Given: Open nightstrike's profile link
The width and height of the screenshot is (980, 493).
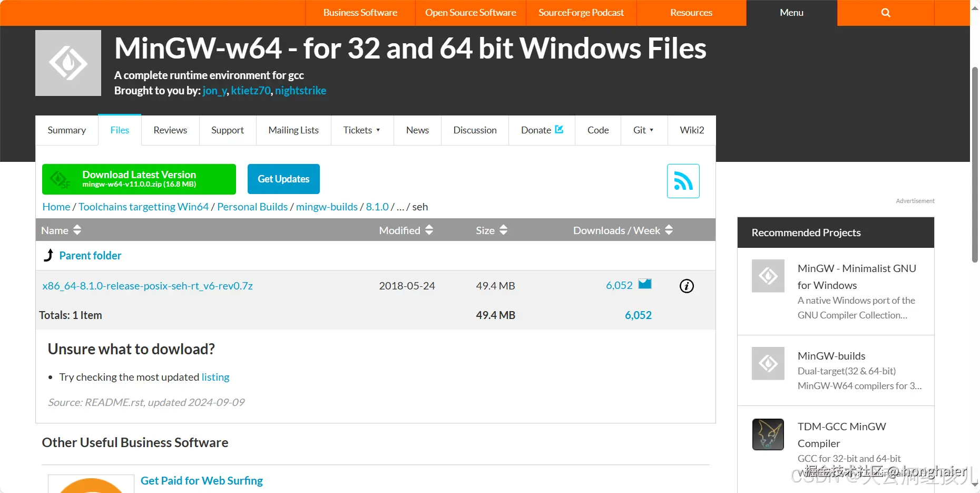Looking at the screenshot, I should (300, 91).
